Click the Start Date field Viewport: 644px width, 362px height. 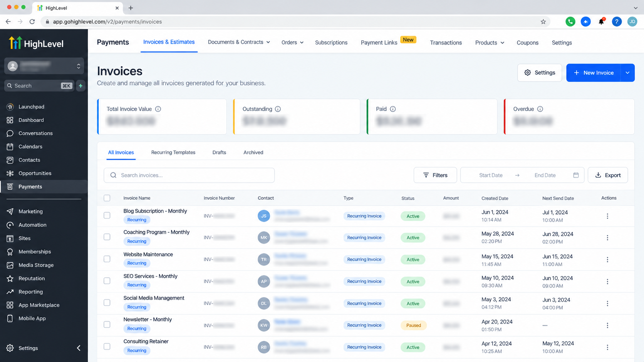point(491,175)
